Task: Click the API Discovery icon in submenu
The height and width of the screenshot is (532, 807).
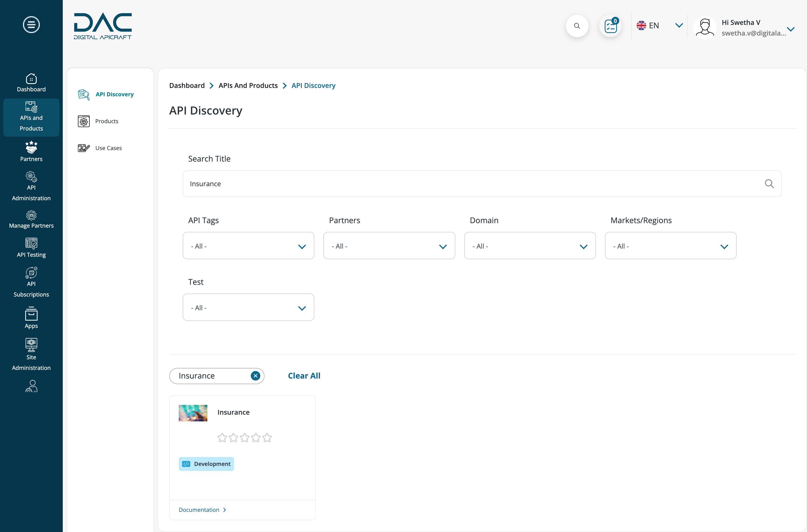Action: click(84, 94)
